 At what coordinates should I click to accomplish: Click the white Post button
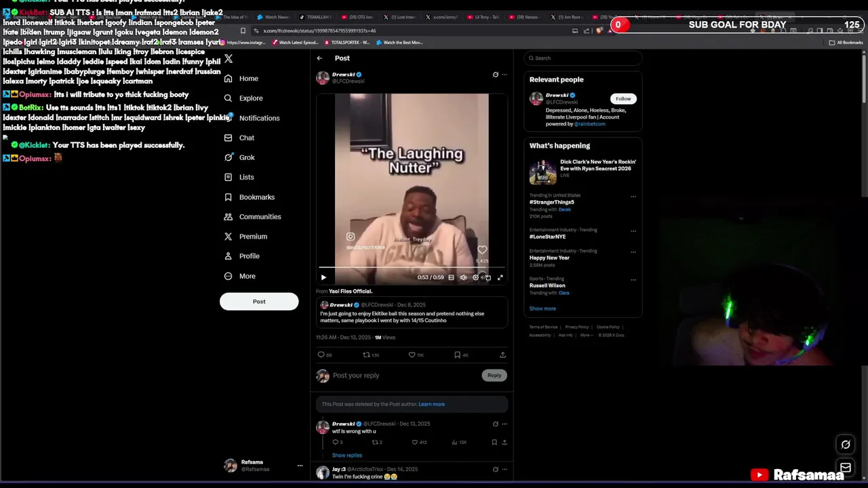(259, 302)
